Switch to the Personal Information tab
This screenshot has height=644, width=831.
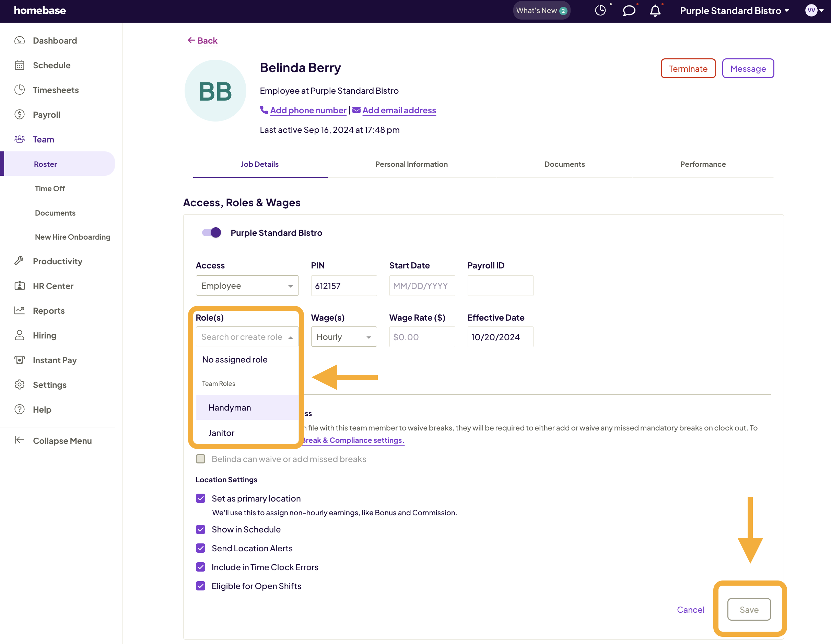(411, 164)
